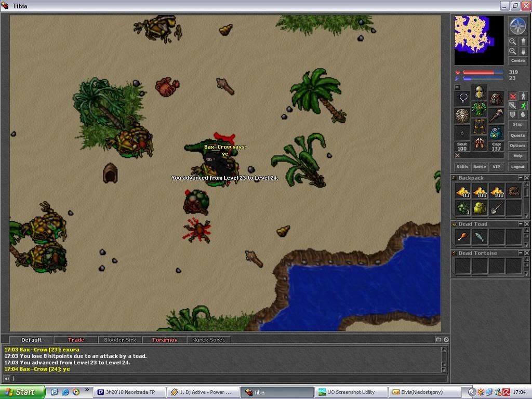Open the equipped brown backpack slot
This screenshot has width=532, height=399.
tap(496, 98)
